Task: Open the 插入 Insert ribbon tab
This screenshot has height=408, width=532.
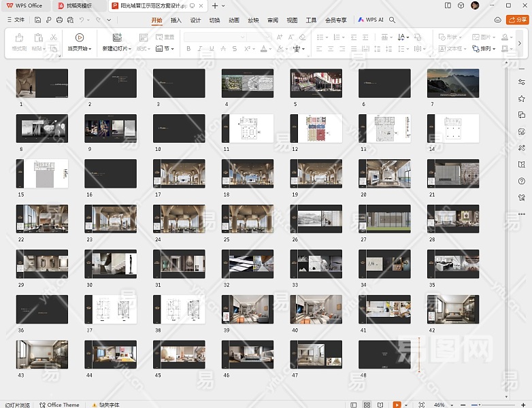Action: (x=176, y=20)
